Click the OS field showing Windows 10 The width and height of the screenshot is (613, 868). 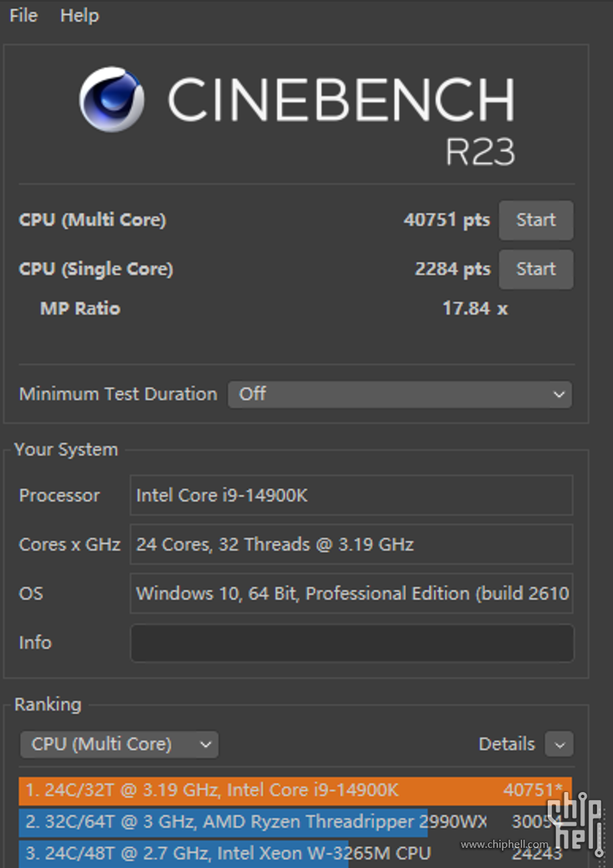click(x=351, y=594)
